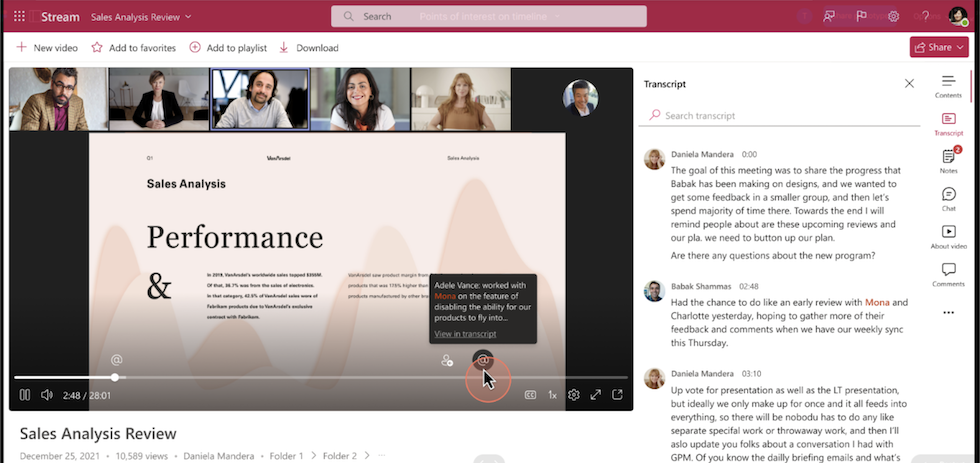Add this video to a playlist
The height and width of the screenshot is (463, 980).
(228, 47)
